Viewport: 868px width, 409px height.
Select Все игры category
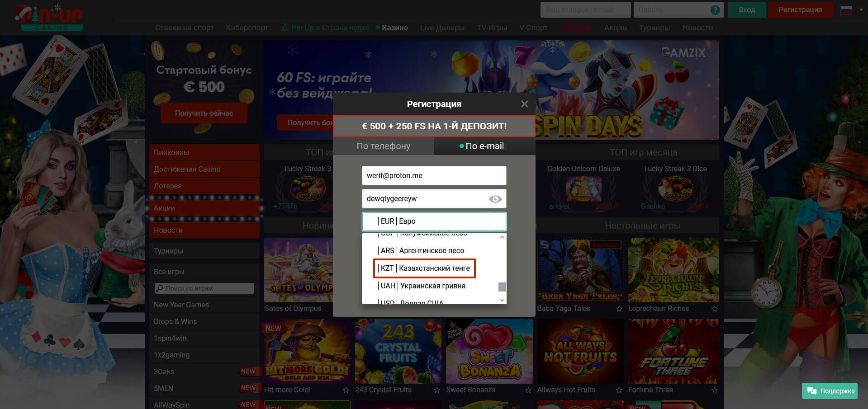pos(204,272)
